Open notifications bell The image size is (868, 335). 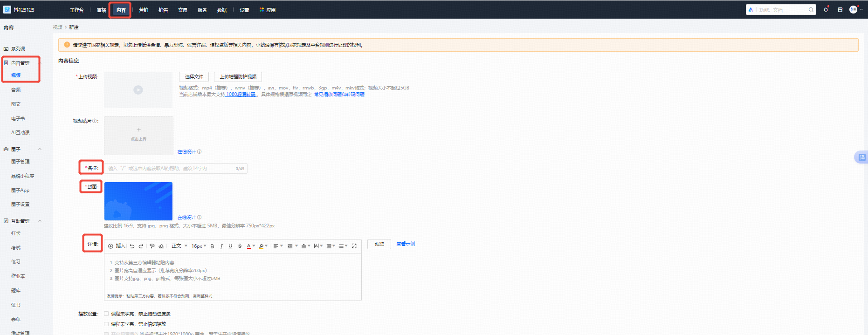[x=826, y=9]
